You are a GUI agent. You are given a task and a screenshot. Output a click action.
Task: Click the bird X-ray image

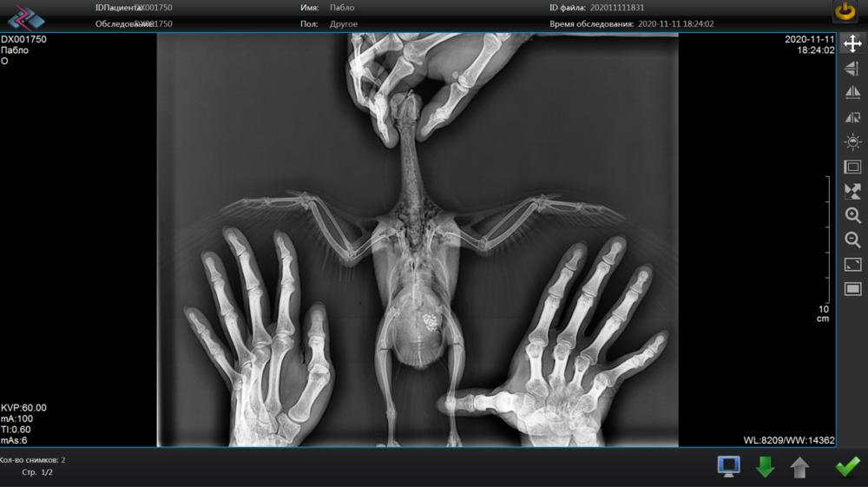coord(418,240)
